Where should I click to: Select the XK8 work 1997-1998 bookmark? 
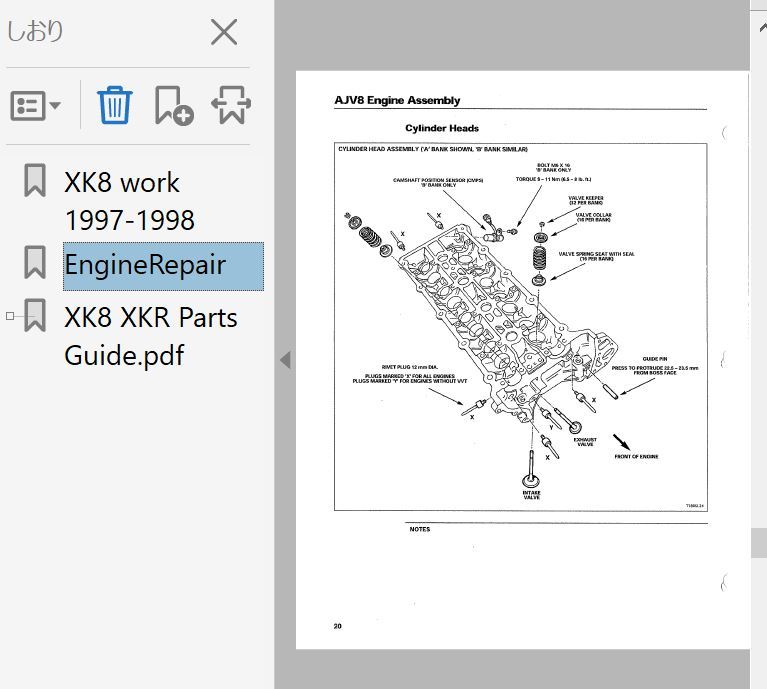pos(130,201)
